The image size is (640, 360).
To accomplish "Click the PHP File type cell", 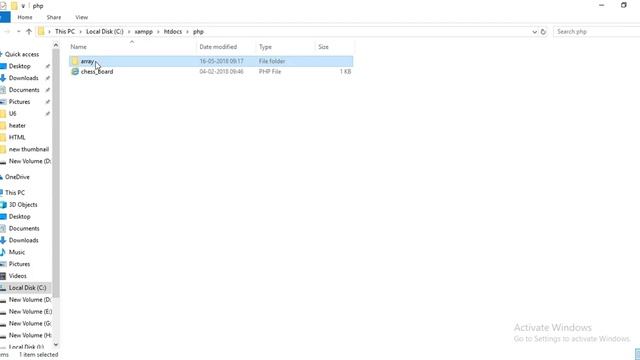I will [x=270, y=71].
